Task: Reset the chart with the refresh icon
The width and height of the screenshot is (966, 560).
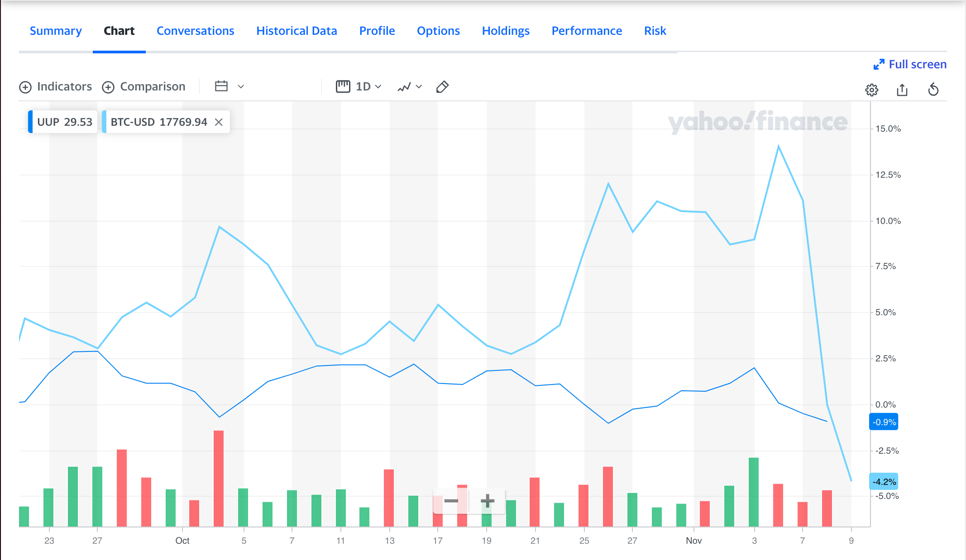Action: coord(933,90)
